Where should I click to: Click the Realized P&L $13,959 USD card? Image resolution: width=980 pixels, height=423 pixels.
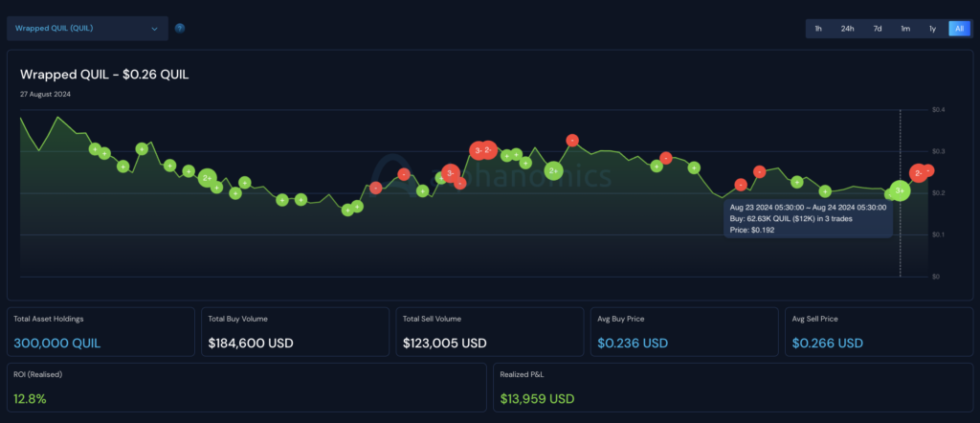coord(537,398)
